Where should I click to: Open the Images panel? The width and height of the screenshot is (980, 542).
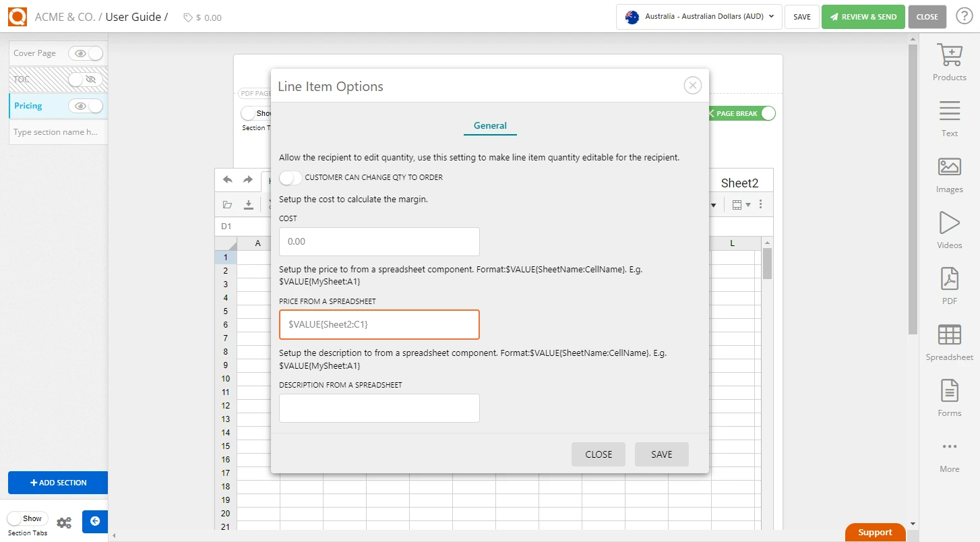click(x=949, y=175)
